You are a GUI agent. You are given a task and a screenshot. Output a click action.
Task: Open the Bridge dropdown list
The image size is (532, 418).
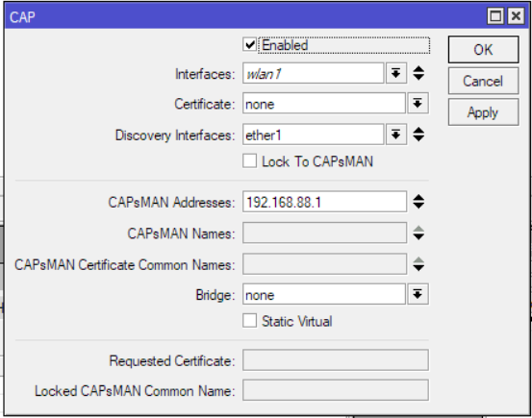click(x=418, y=294)
